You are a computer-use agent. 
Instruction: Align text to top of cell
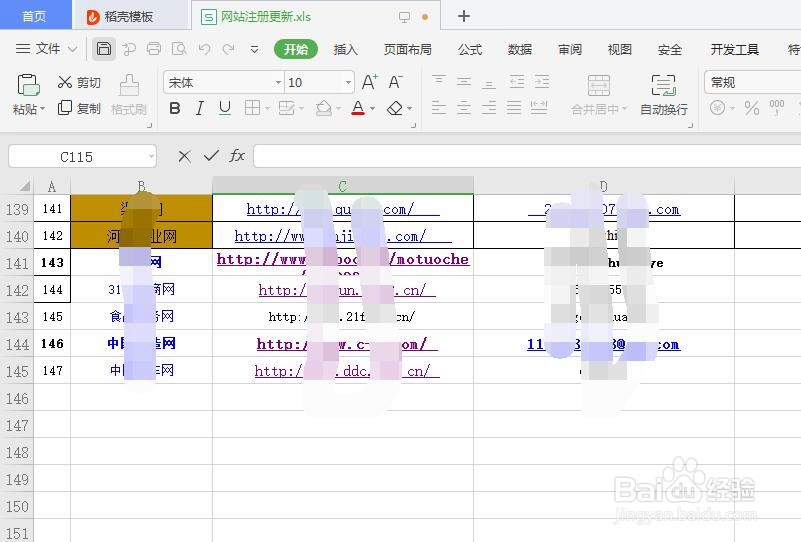point(439,81)
